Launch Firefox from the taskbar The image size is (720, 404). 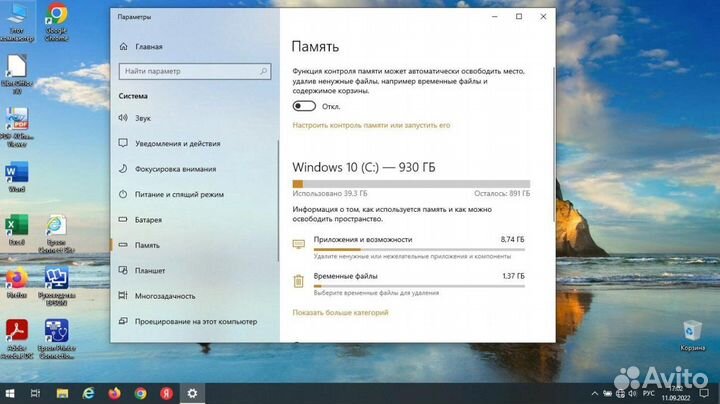coord(114,393)
